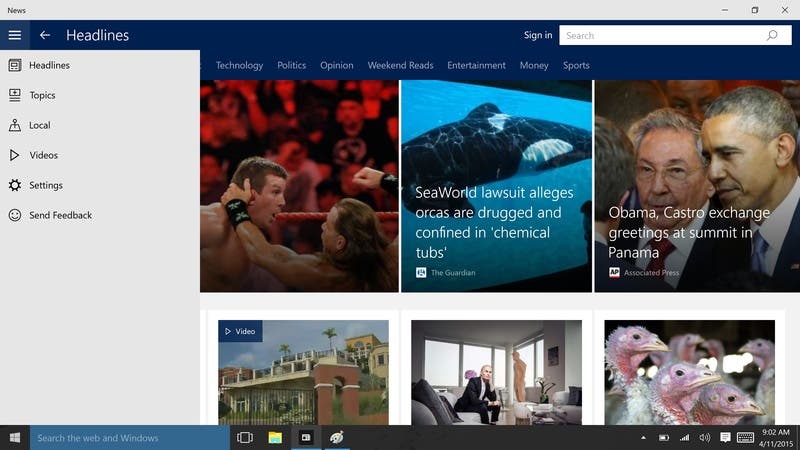Select the Entertainment tab
This screenshot has width=800, height=450.
coord(477,65)
